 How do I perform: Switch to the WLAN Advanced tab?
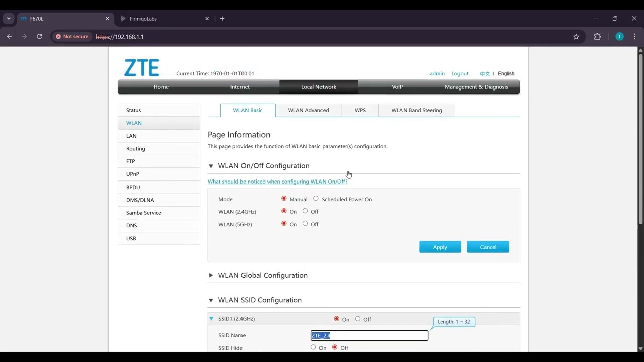[x=308, y=110]
